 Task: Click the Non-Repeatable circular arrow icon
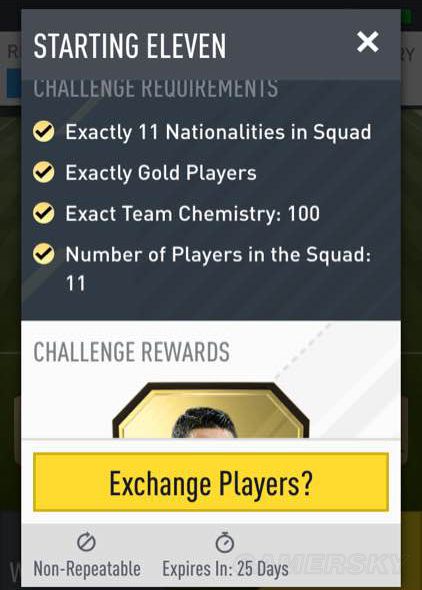point(87,542)
